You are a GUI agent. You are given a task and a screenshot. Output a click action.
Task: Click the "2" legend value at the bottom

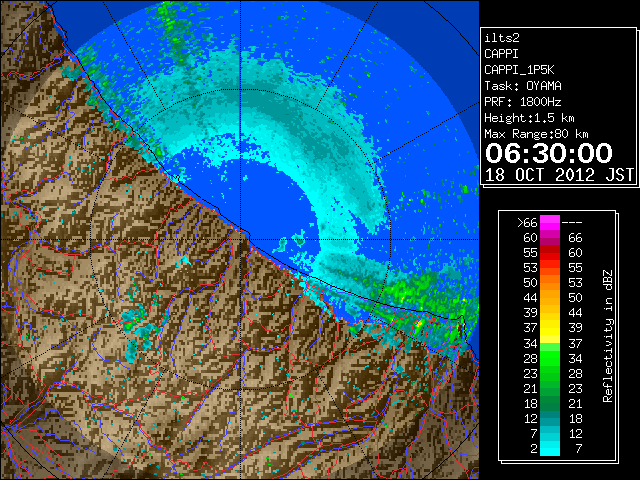coord(534,449)
